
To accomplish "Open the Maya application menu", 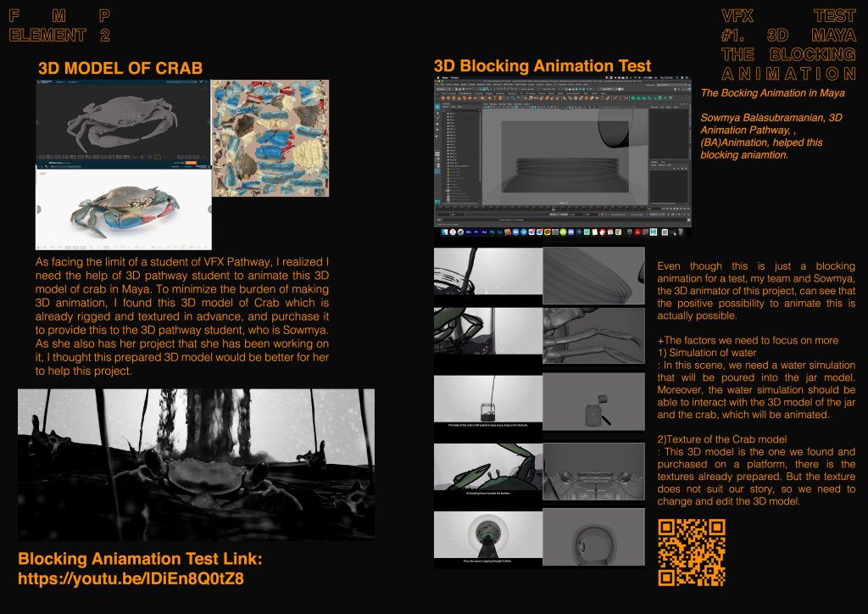I will [x=445, y=77].
